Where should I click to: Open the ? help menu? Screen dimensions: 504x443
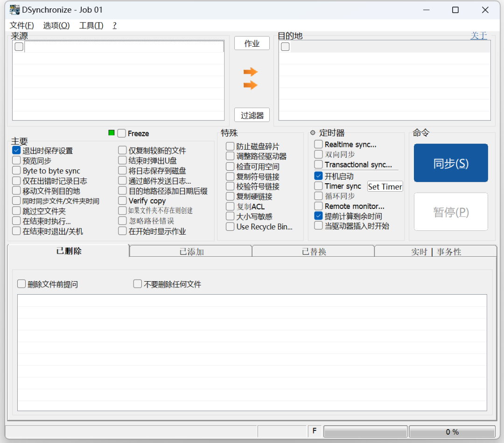(114, 25)
